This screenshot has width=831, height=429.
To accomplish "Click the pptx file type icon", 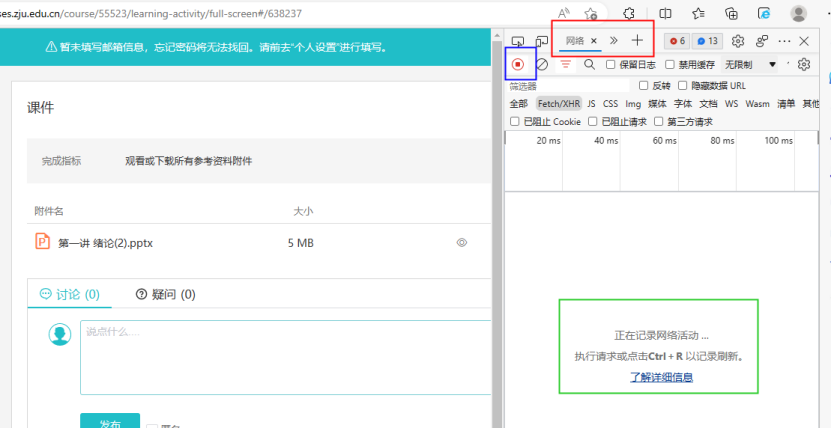I will coord(42,241).
